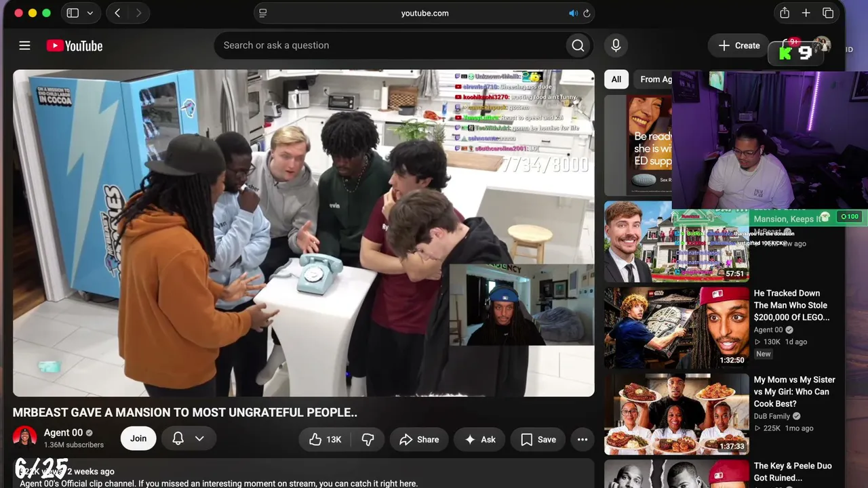Visit the DuB Family channel link
This screenshot has height=488, width=868.
click(772, 416)
